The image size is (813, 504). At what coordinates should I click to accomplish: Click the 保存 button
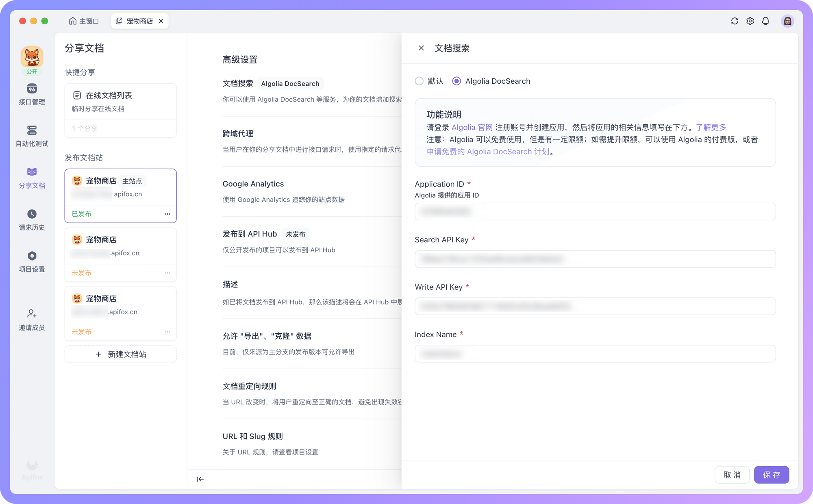click(772, 475)
